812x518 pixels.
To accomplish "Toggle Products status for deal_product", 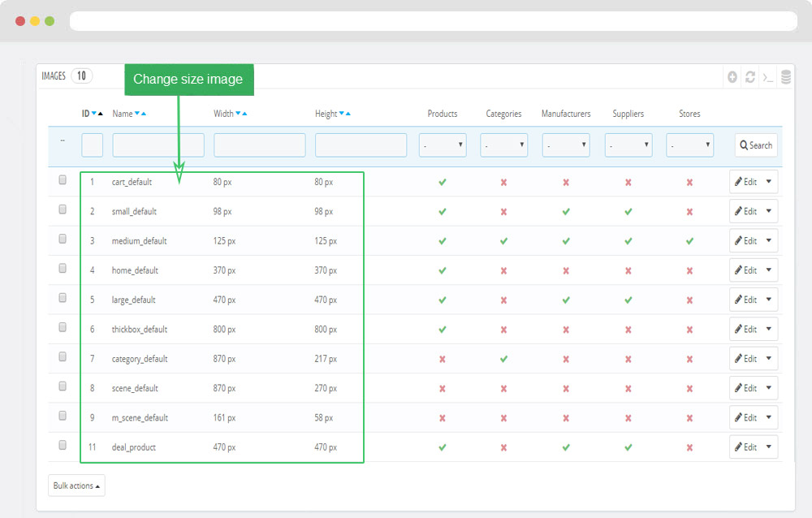I will pos(443,447).
